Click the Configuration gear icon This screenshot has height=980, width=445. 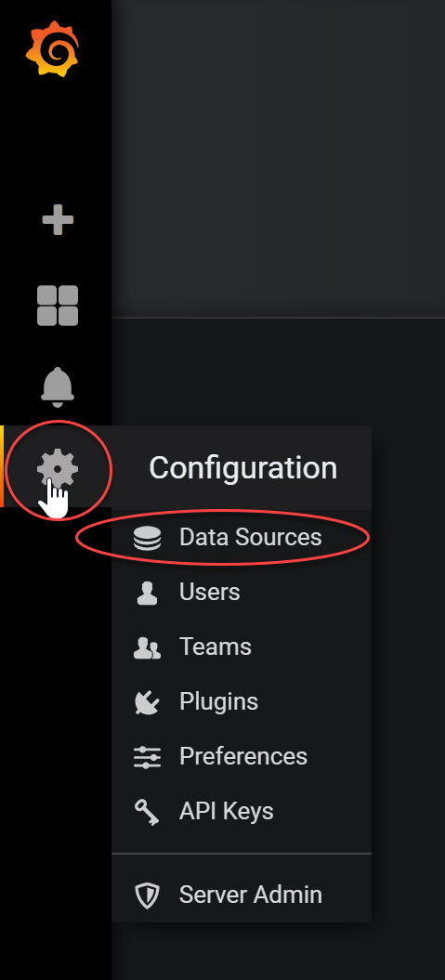pos(57,469)
